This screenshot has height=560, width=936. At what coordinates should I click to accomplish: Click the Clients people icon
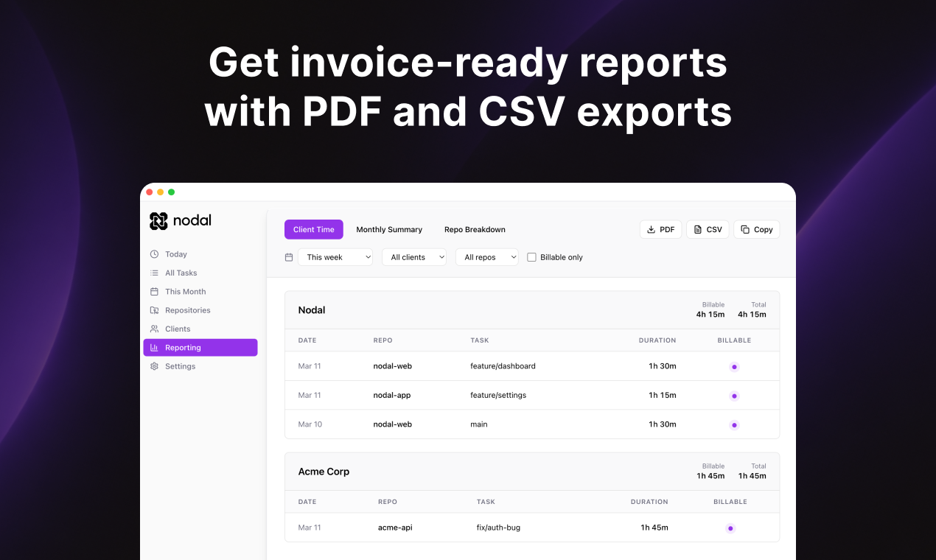(x=154, y=329)
